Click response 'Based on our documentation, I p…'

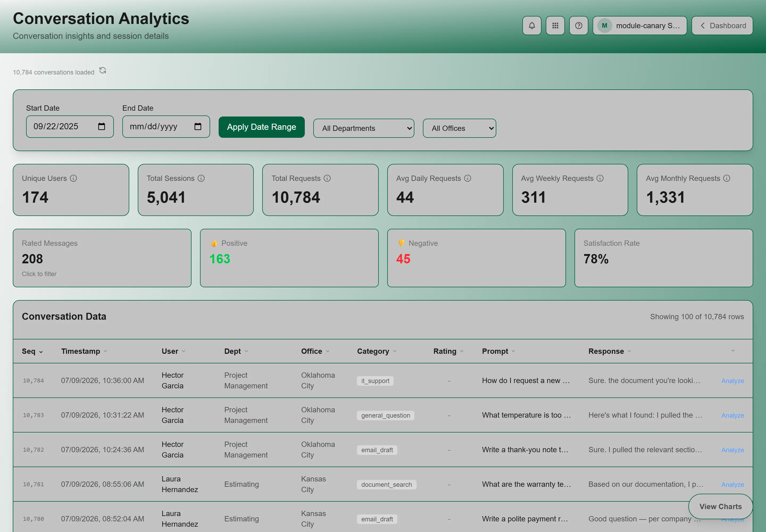646,485
